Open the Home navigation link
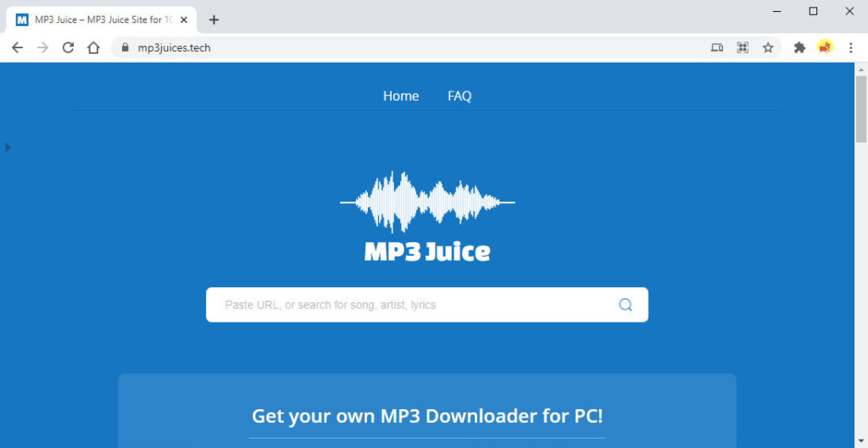 [401, 97]
